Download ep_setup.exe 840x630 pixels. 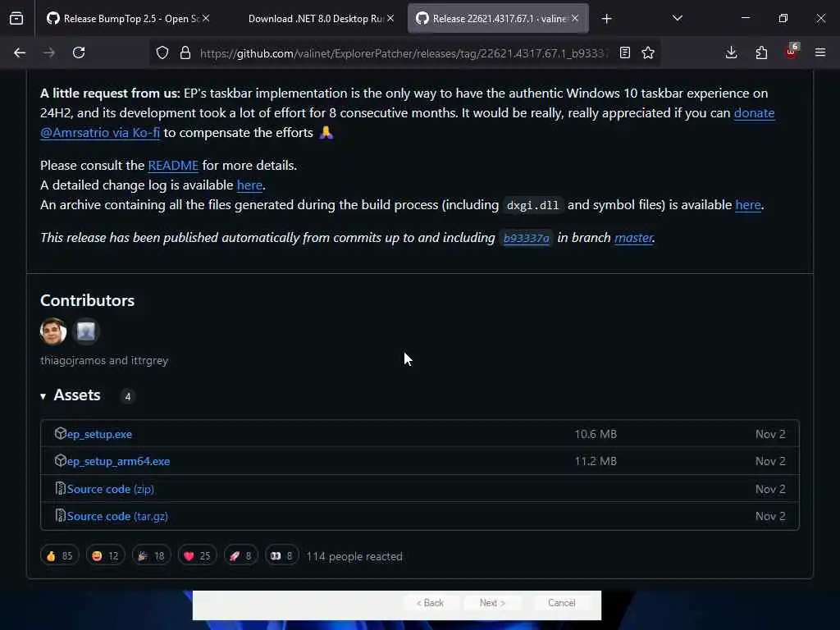[99, 435]
